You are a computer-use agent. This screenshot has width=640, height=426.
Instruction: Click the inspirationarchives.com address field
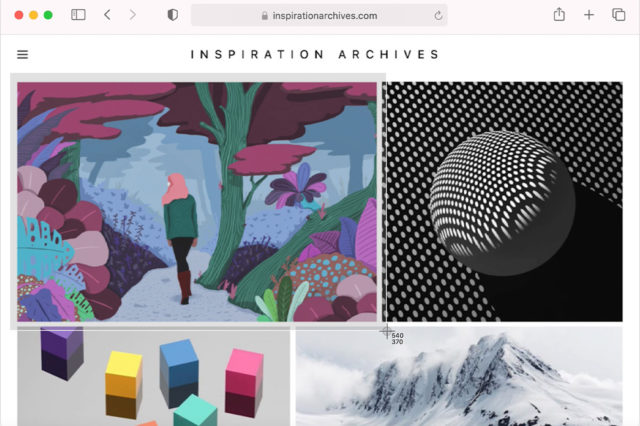[319, 16]
